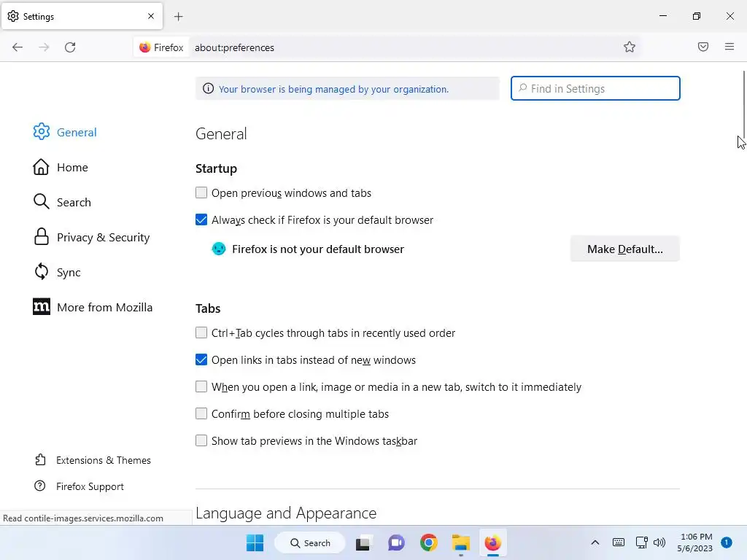
Task: Click the Home house icon in sidebar
Action: point(41,167)
